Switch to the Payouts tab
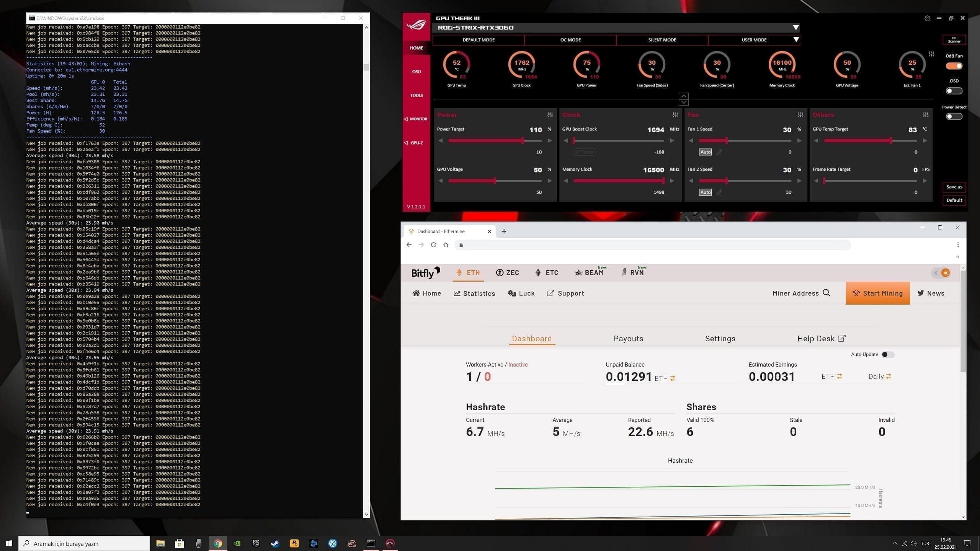The image size is (980, 551). click(628, 339)
